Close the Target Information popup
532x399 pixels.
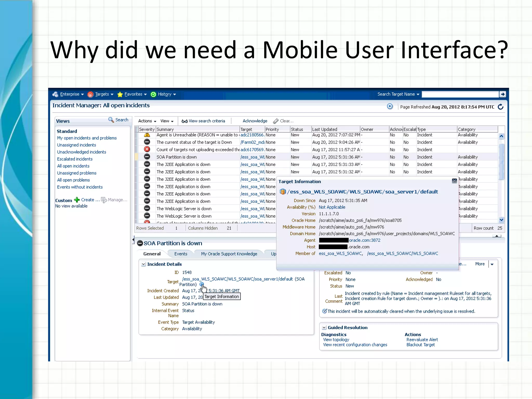(454, 181)
